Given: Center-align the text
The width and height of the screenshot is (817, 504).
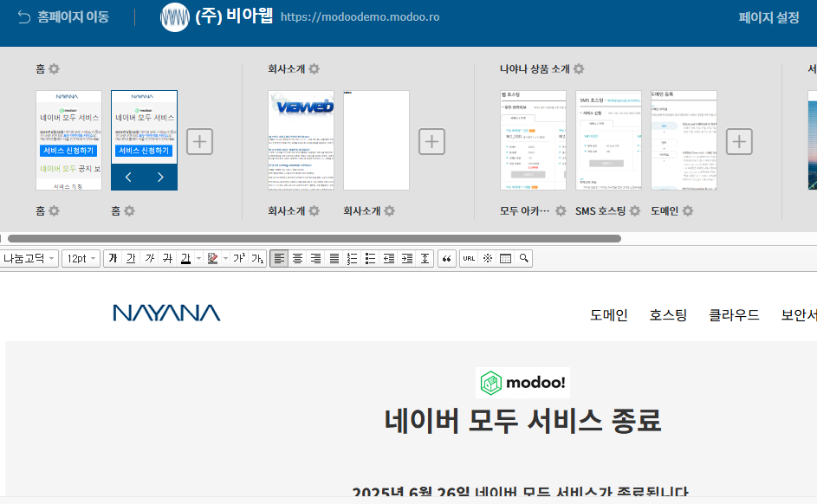Looking at the screenshot, I should point(297,258).
